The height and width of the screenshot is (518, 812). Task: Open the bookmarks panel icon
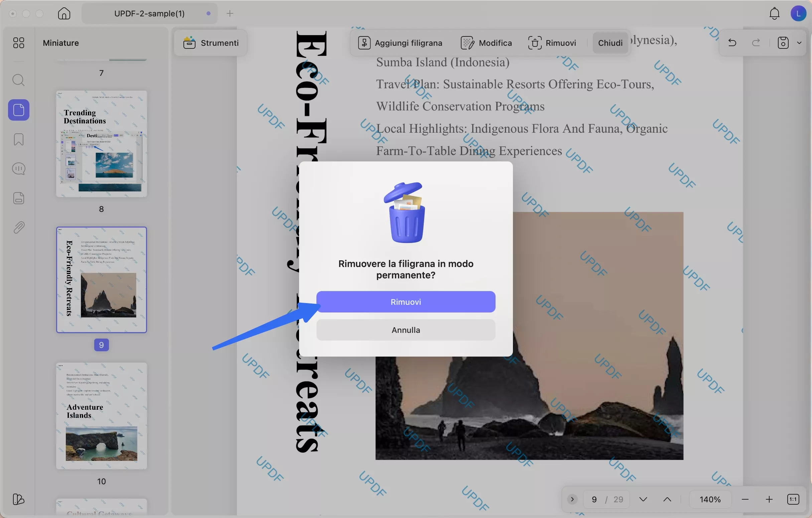(19, 139)
